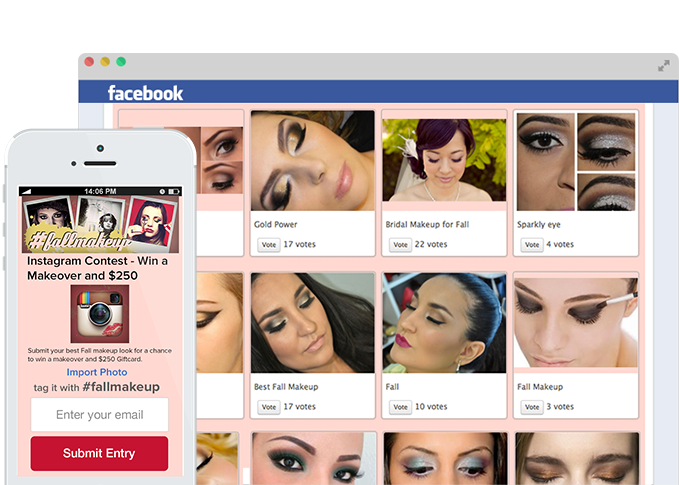Open the Gold Power photo

click(x=313, y=161)
